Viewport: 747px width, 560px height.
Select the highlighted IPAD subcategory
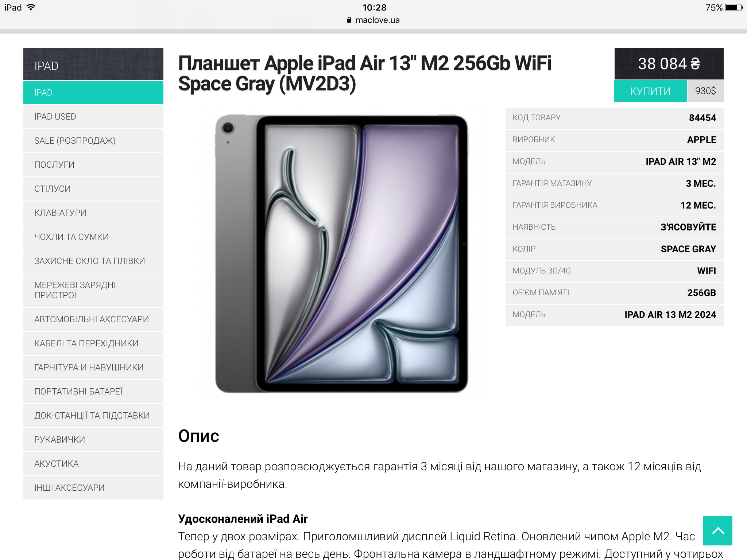pyautogui.click(x=93, y=93)
